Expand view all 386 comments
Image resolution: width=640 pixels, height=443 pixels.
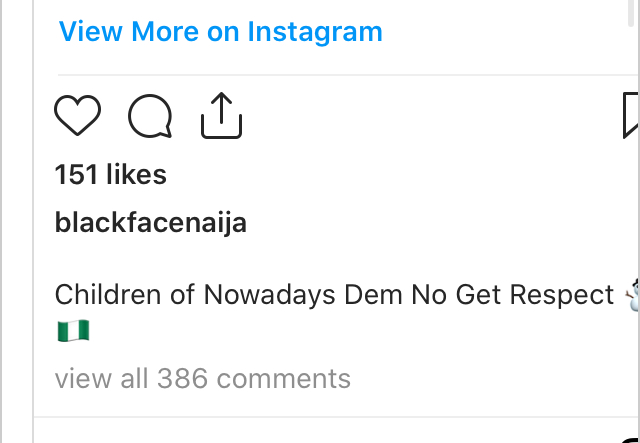203,379
